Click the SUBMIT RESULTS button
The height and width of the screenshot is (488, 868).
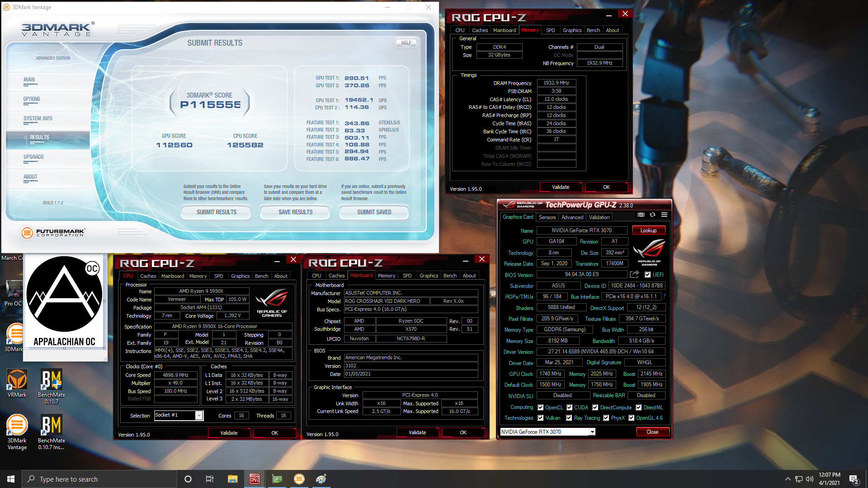216,212
